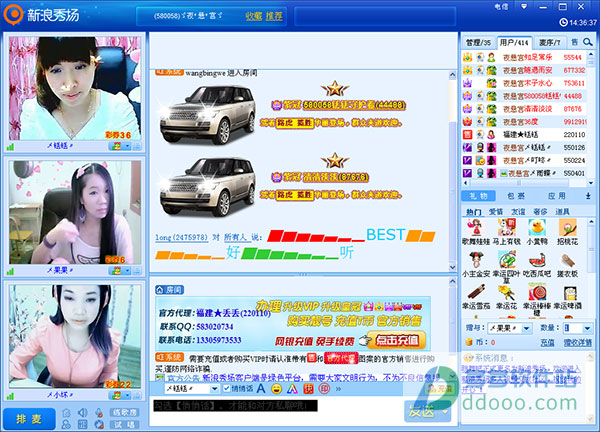Screen dimensions: 600x432
Task: Open the 奢侈 gift category
Action: click(540, 212)
